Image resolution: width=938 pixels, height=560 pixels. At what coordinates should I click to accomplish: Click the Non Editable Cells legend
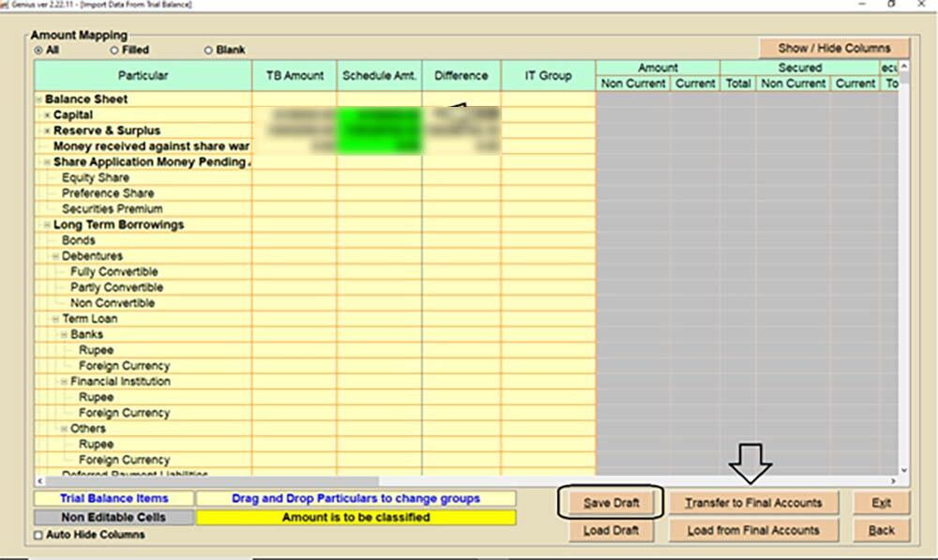[113, 518]
